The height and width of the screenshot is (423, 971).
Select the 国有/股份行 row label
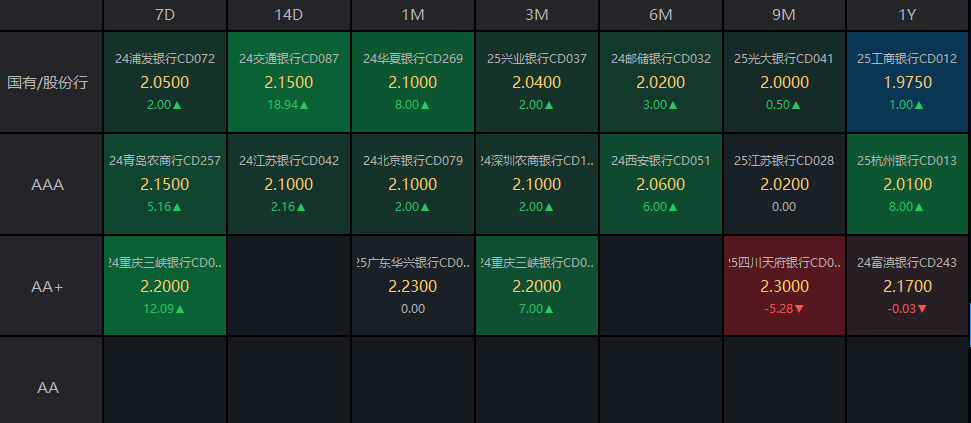pos(48,82)
